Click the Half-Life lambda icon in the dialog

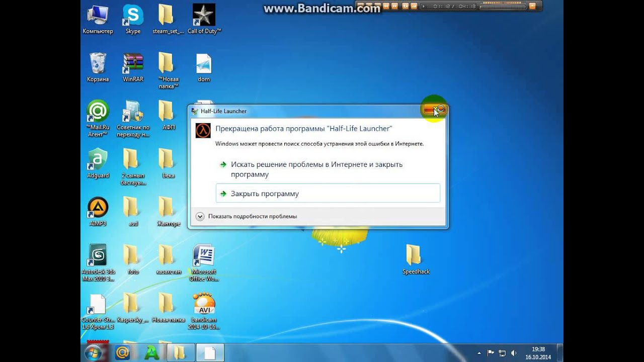tap(203, 130)
